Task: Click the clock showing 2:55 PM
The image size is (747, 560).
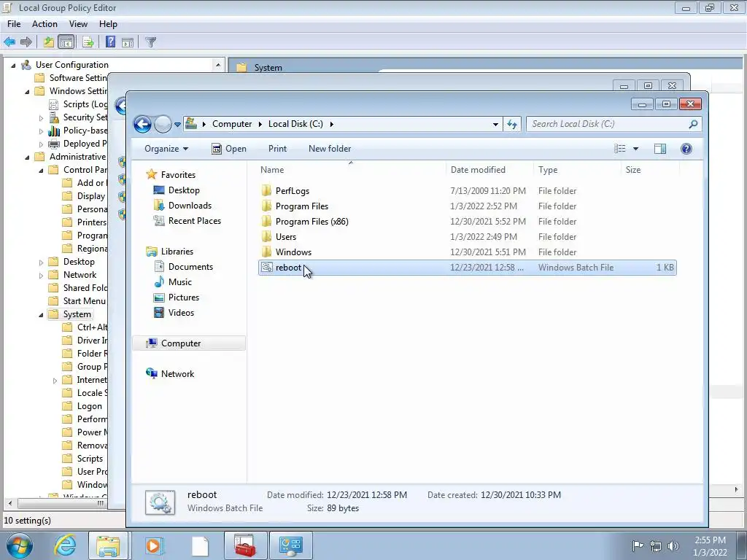Action: 710,540
